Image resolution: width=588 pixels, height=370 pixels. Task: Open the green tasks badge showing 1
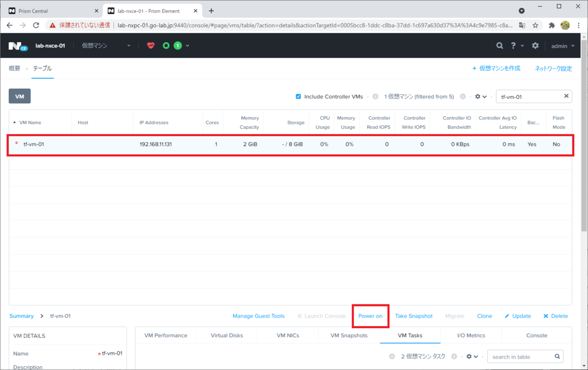(x=177, y=46)
